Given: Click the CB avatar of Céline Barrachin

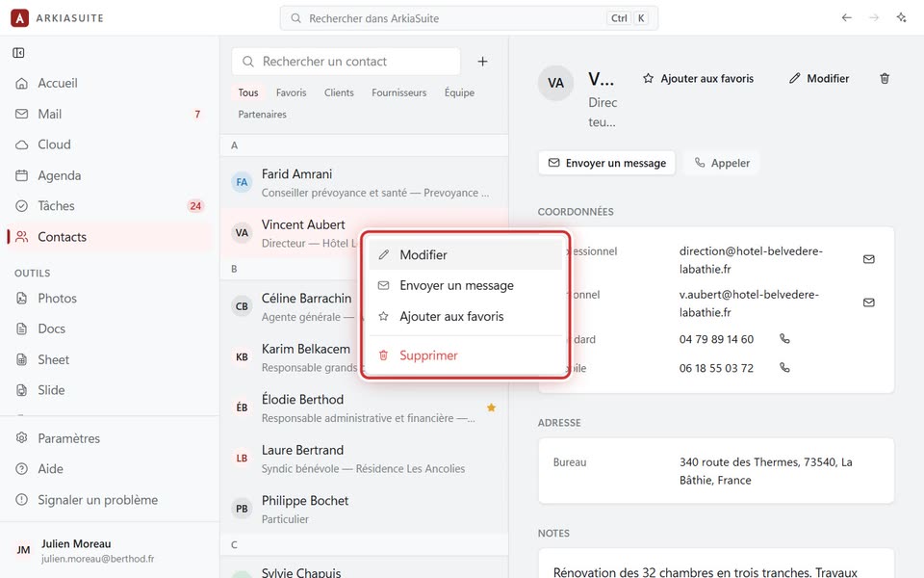Looking at the screenshot, I should coord(242,306).
